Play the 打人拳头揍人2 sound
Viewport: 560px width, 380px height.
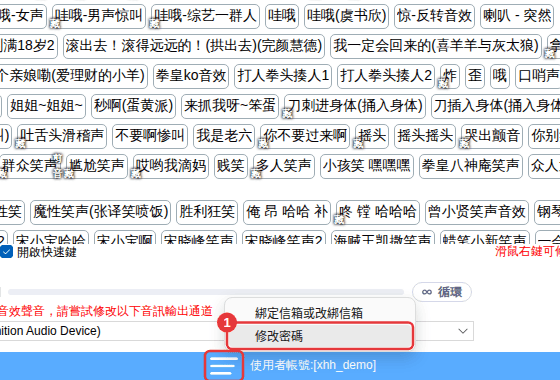click(386, 76)
